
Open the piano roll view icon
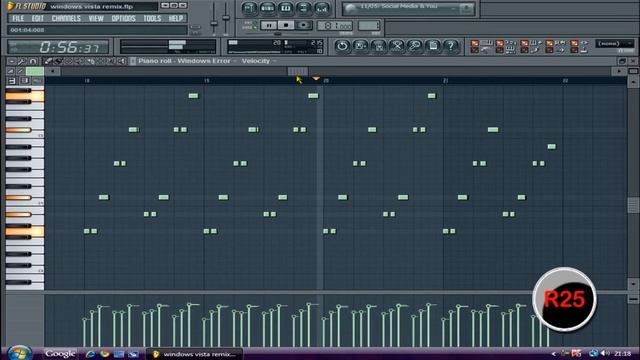point(286,8)
